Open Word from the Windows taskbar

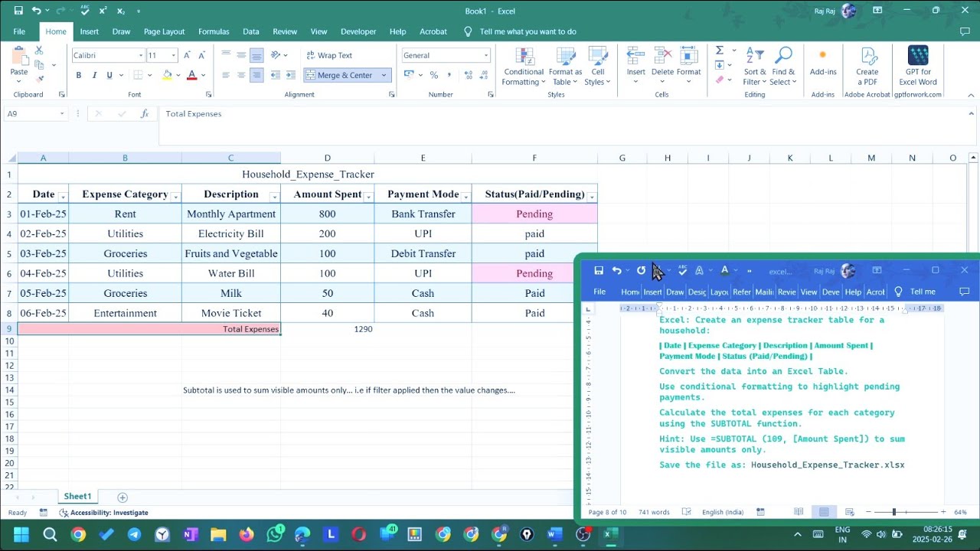pyautogui.click(x=555, y=534)
